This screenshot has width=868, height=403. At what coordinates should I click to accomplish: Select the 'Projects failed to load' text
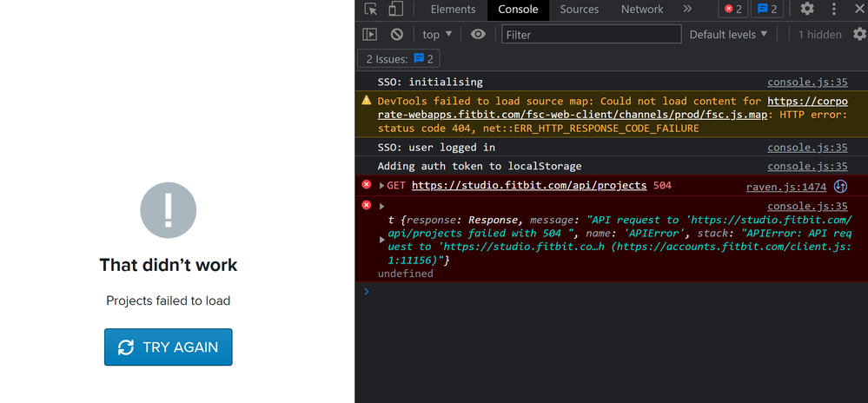coord(169,301)
